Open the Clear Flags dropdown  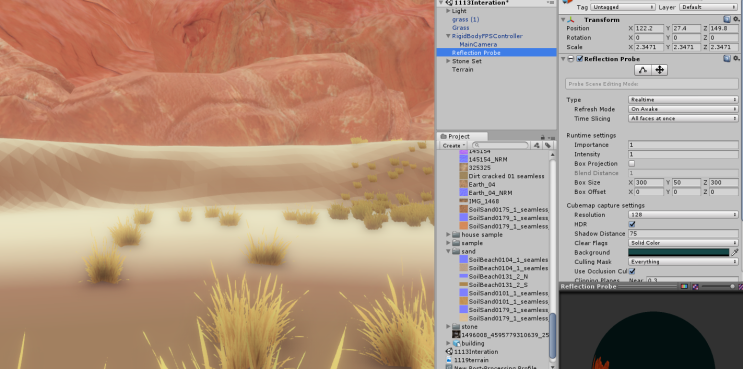tap(683, 243)
